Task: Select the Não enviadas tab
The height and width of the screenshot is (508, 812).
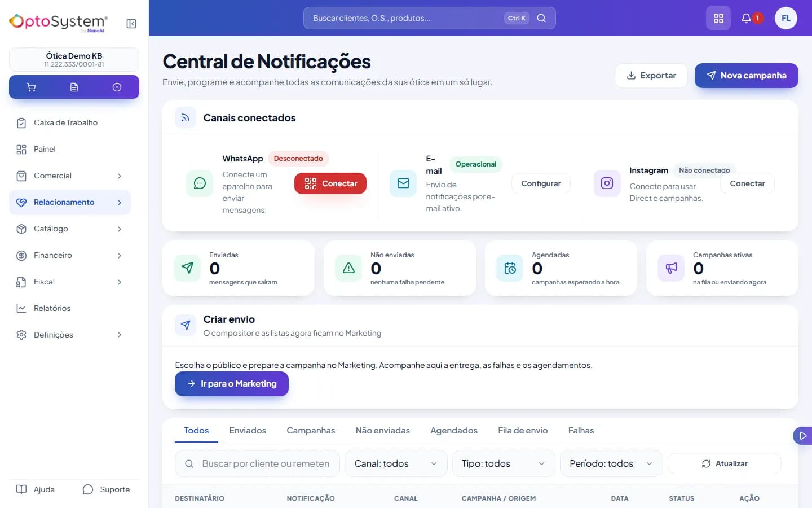Action: 383,431
